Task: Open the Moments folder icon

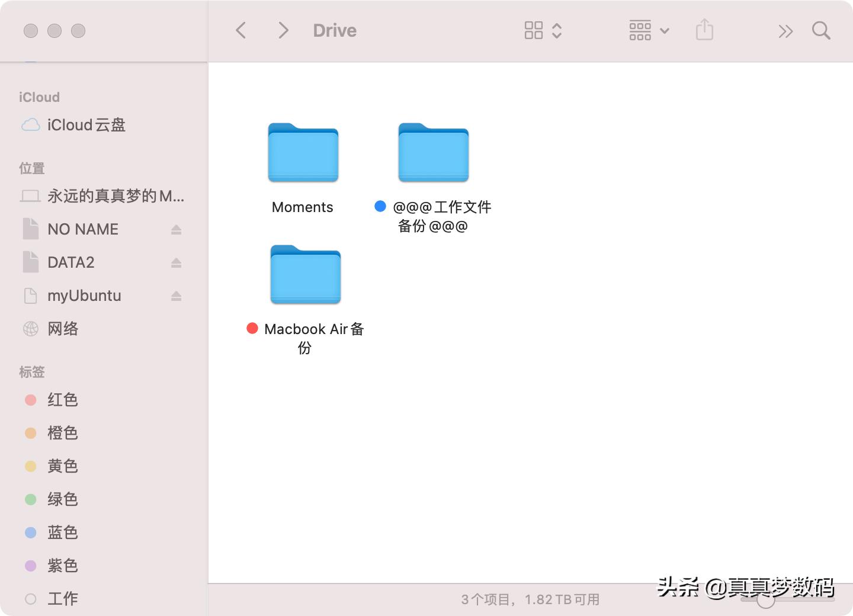Action: 303,153
